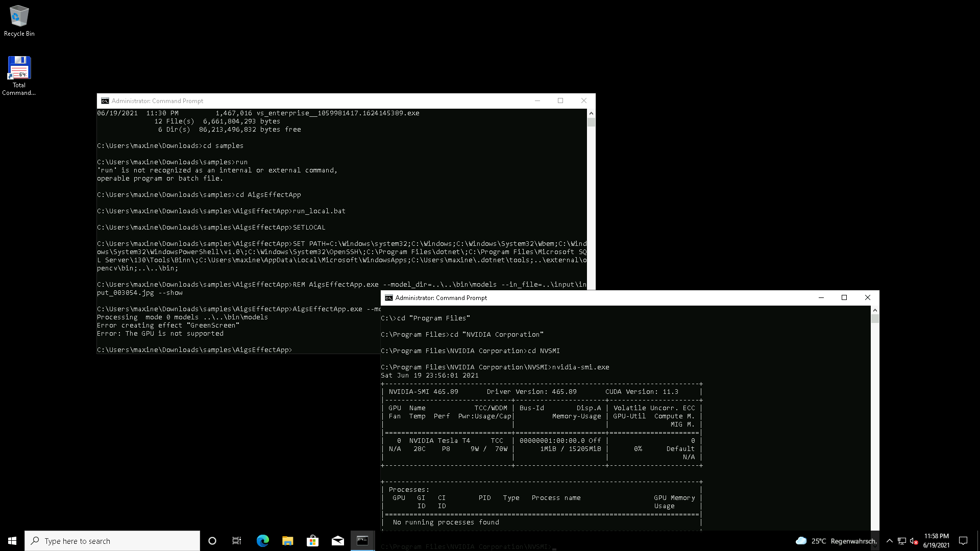Open File Explorer from the taskbar

pos(287,541)
